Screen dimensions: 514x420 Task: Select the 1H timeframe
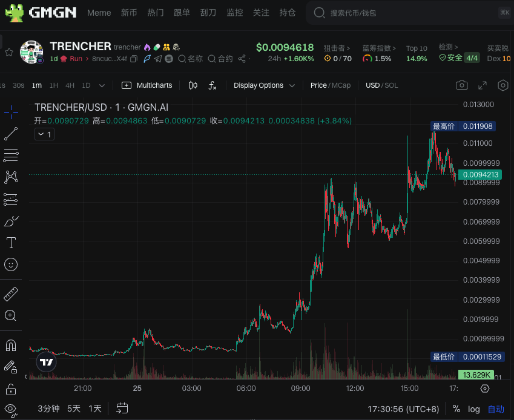pos(54,85)
